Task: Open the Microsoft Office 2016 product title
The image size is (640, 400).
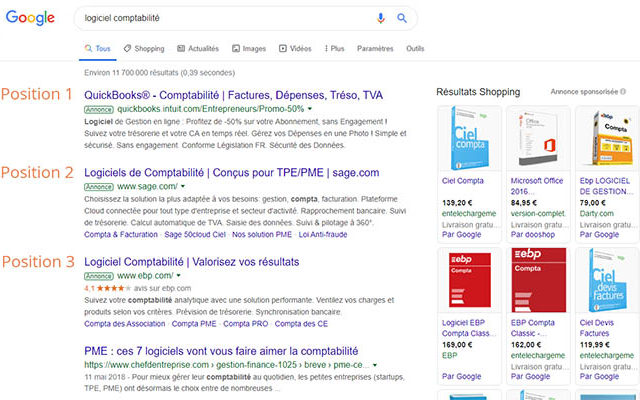Action: pos(537,186)
